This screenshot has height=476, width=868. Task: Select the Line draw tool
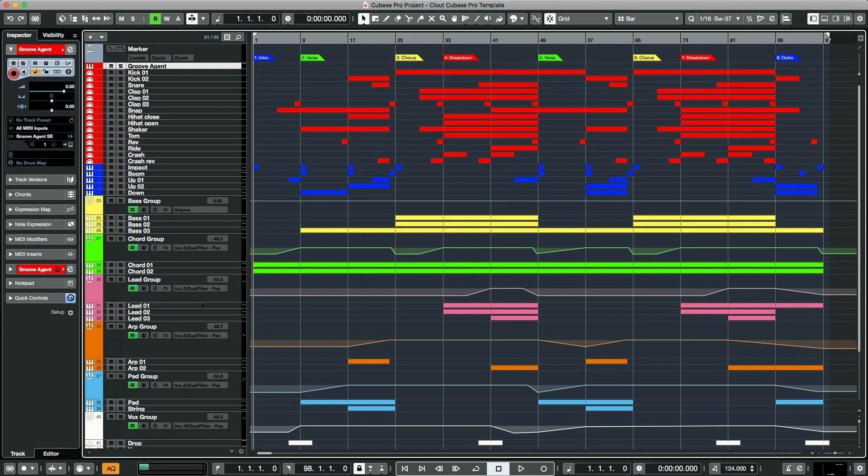(x=476, y=19)
